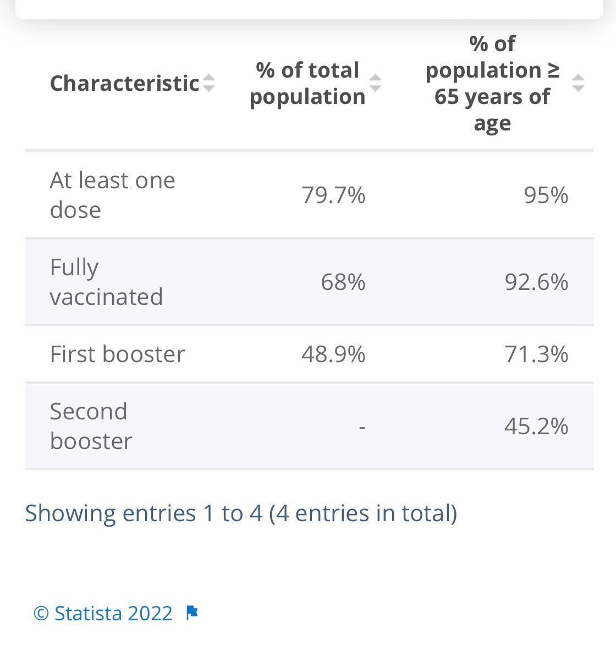Click the 68% table cell
Screen dimensions: 616x672
(x=343, y=282)
